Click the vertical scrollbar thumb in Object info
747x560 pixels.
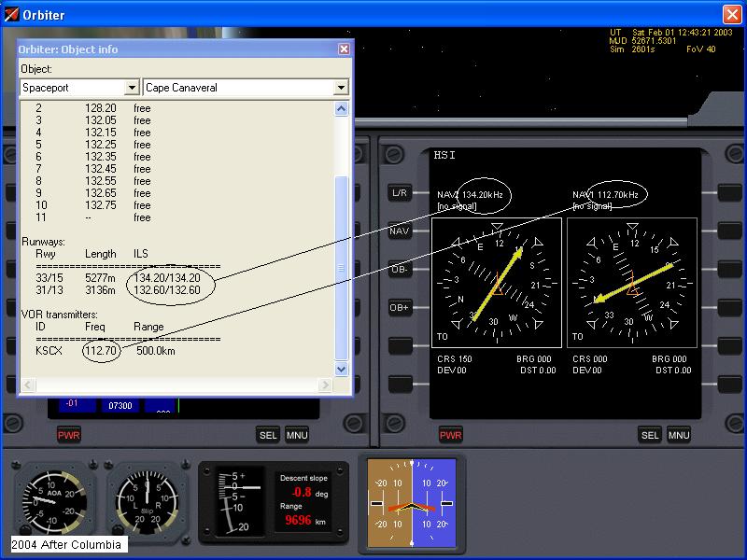(x=341, y=268)
